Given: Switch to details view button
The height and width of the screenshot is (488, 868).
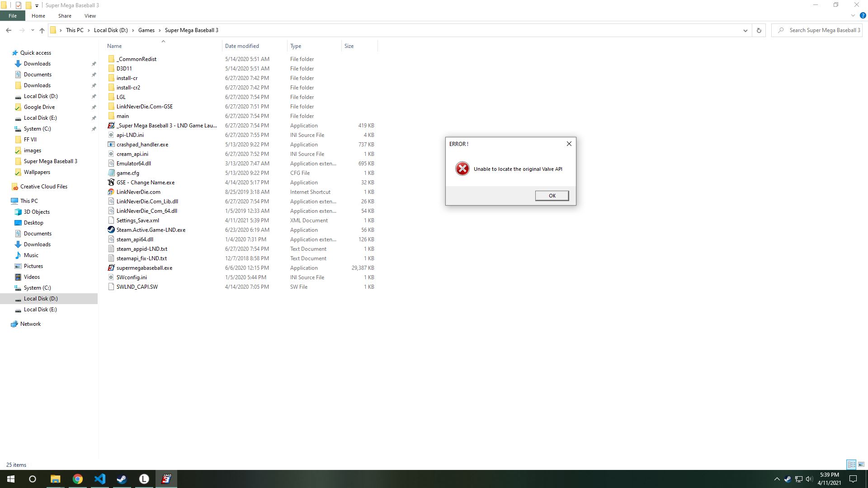Looking at the screenshot, I should coord(851,465).
